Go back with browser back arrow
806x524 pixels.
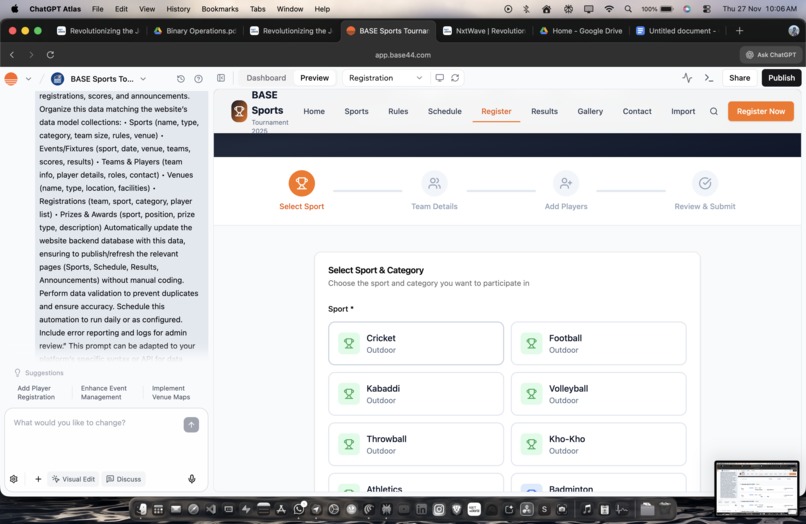tap(12, 55)
